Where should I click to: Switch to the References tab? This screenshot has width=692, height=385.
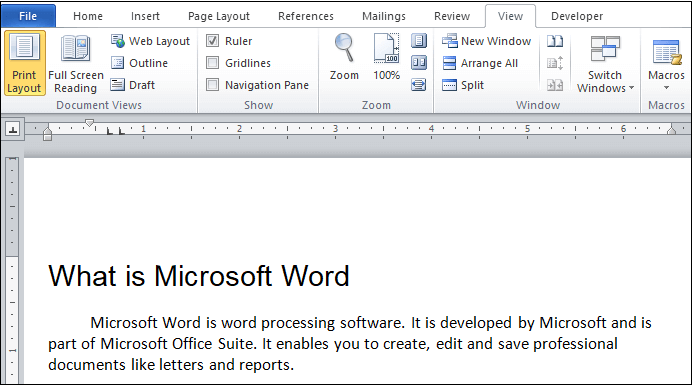point(306,16)
